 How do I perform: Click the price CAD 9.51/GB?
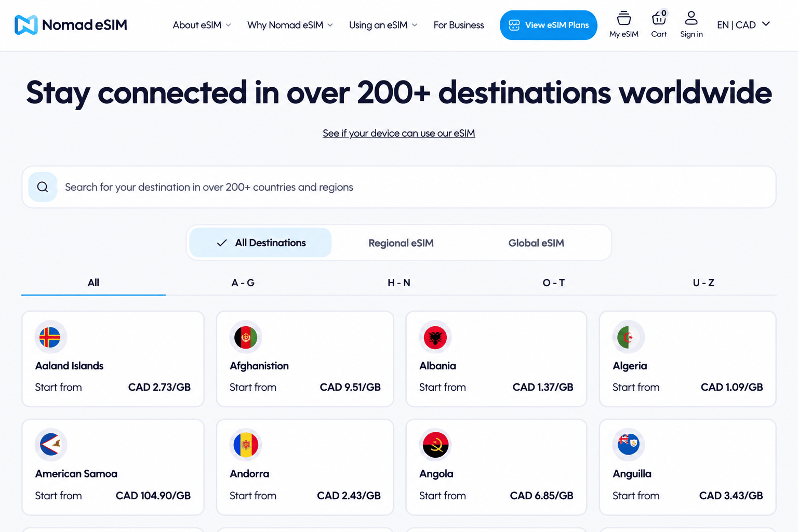click(x=350, y=387)
